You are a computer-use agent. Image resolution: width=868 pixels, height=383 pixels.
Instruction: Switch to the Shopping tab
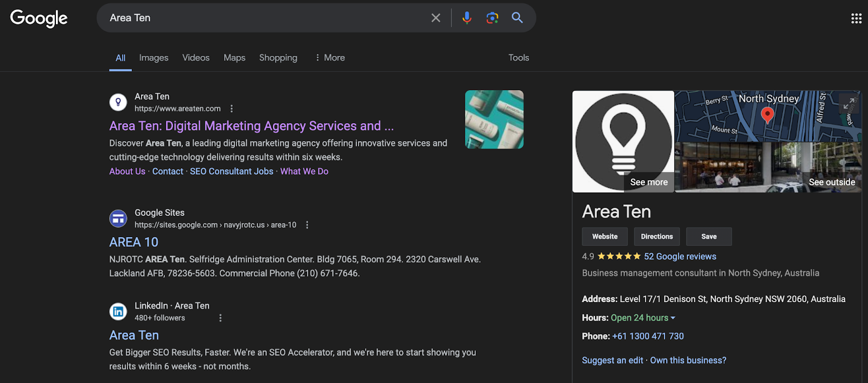[x=278, y=58]
